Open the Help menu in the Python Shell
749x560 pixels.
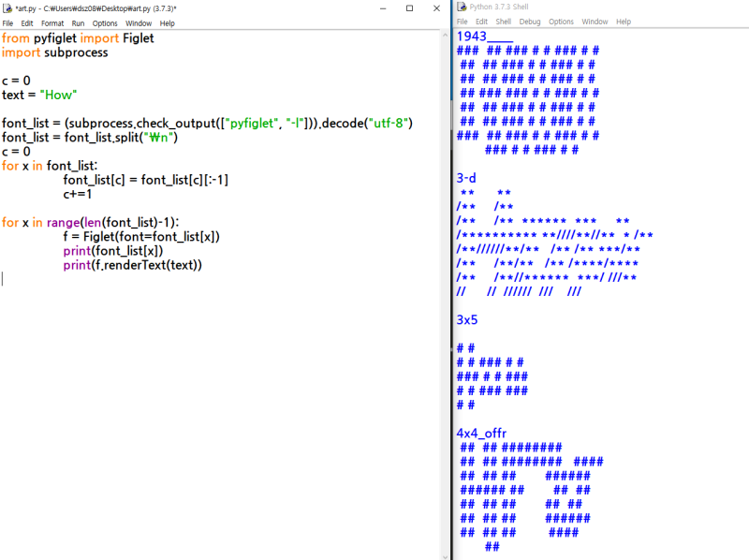(x=624, y=21)
